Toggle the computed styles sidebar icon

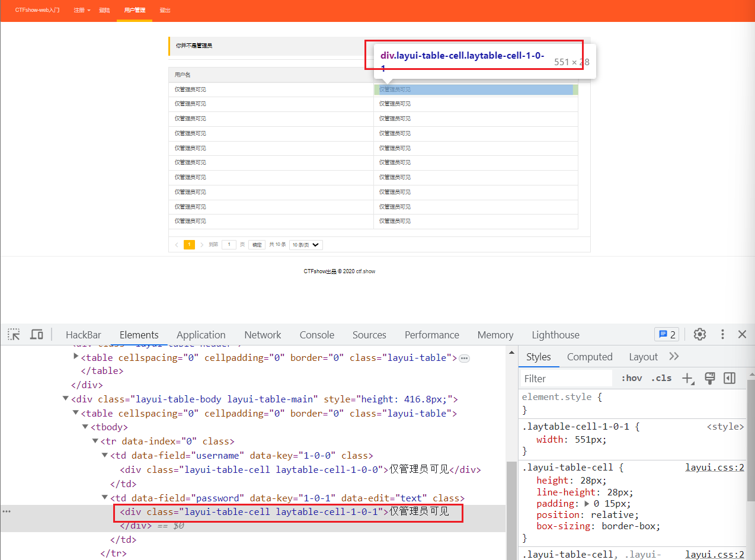730,378
